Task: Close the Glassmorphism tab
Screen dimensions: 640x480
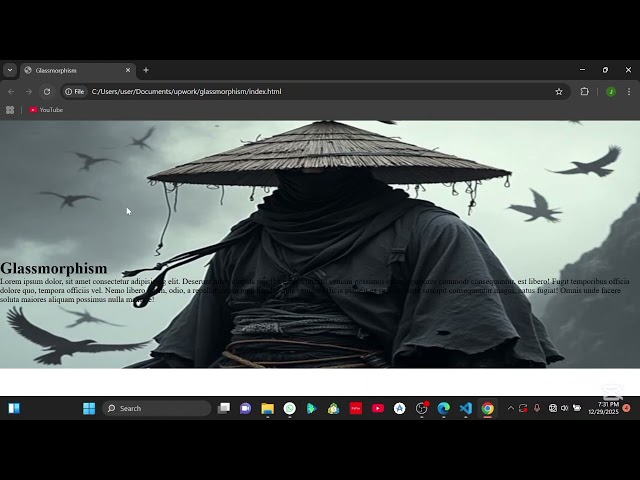Action: click(128, 70)
